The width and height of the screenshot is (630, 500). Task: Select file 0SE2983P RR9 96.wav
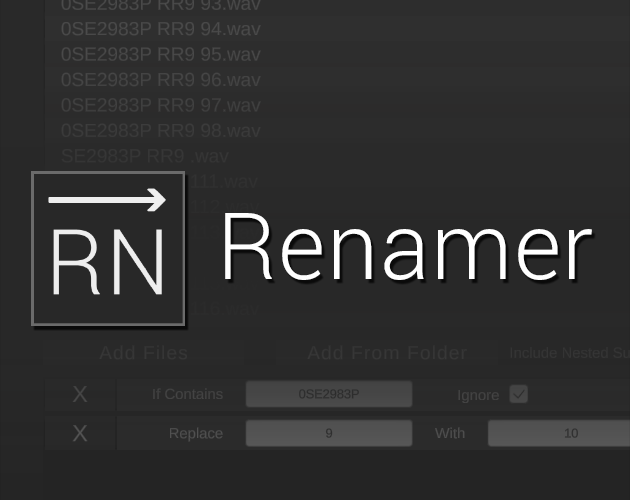tap(161, 80)
